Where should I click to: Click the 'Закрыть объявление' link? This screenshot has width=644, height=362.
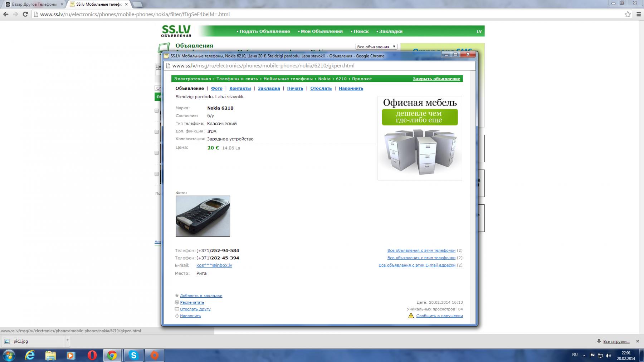click(x=436, y=79)
